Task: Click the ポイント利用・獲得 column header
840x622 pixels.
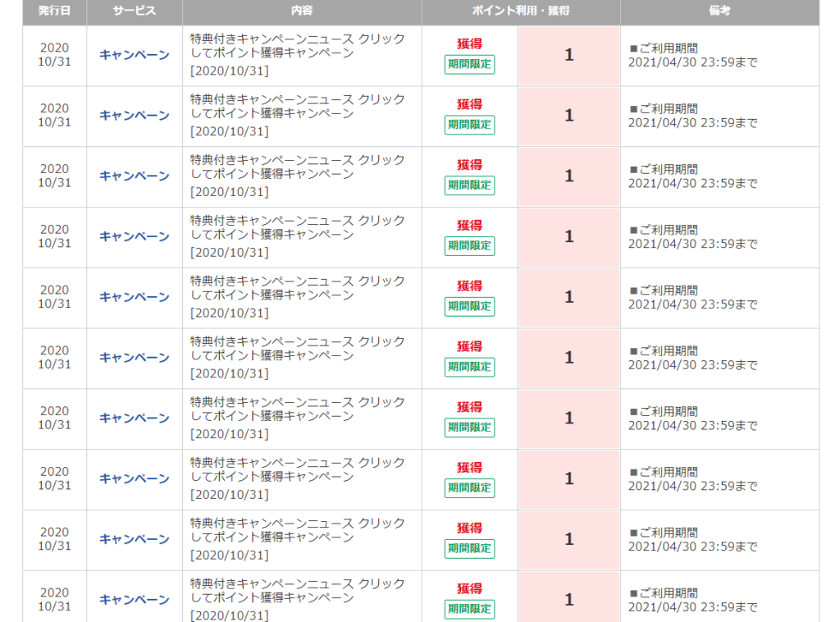Action: (521, 11)
